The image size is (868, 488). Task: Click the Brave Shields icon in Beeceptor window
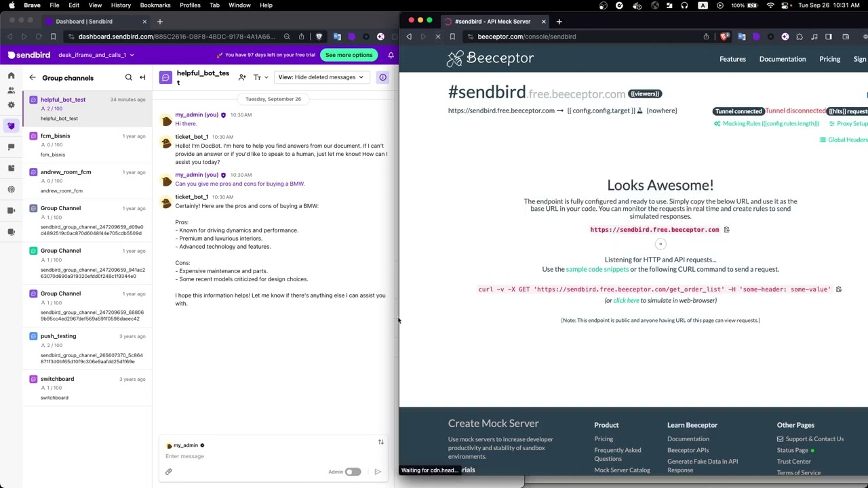point(724,37)
